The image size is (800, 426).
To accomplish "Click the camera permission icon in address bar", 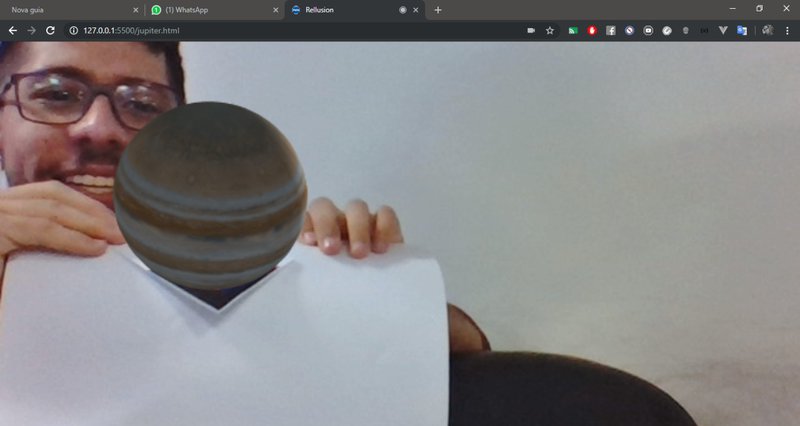I will (x=531, y=31).
